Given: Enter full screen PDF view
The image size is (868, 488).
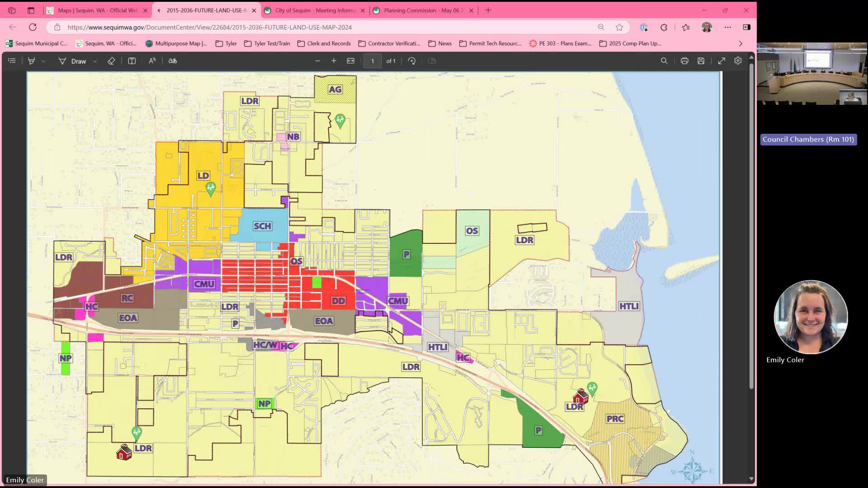Looking at the screenshot, I should coord(722,61).
